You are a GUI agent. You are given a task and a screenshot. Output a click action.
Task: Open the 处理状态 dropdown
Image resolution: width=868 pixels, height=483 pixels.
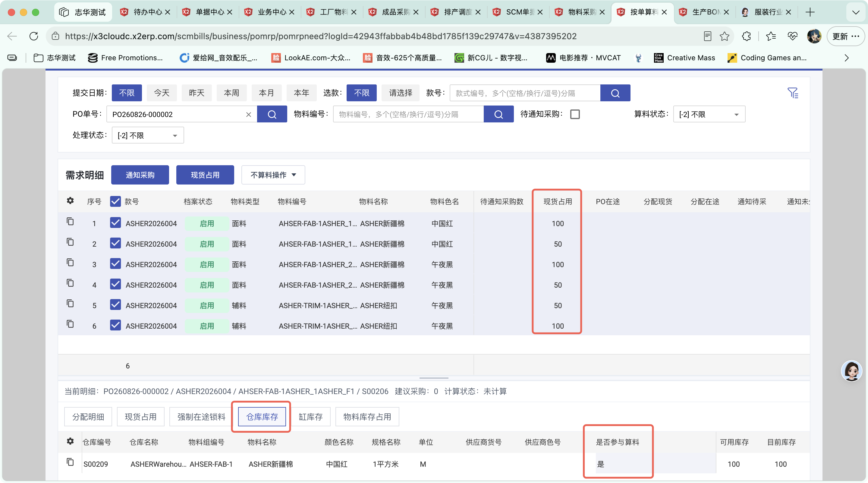(x=148, y=135)
